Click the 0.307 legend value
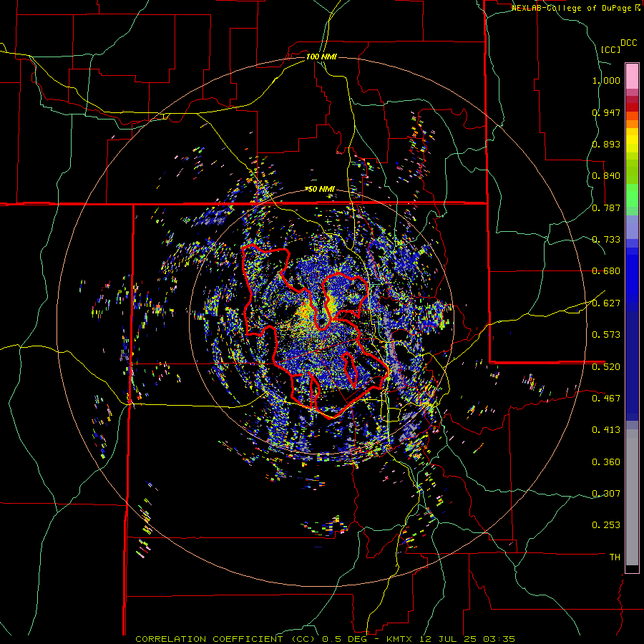 point(606,494)
